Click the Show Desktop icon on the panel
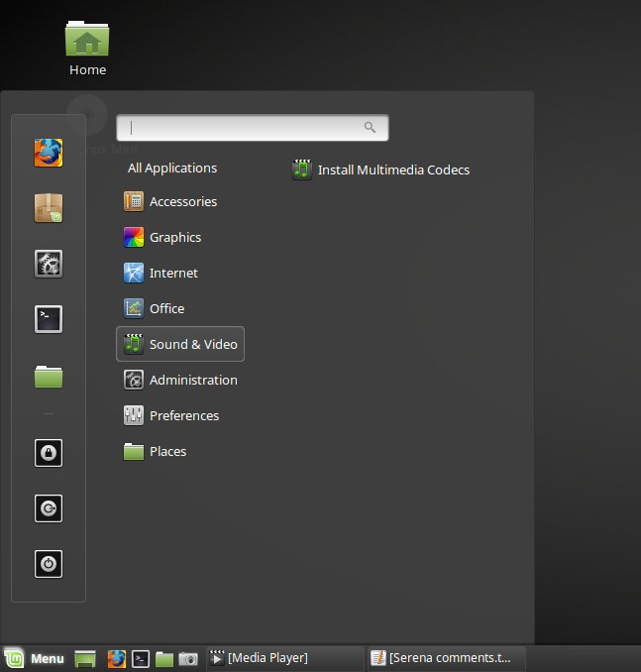 85,659
